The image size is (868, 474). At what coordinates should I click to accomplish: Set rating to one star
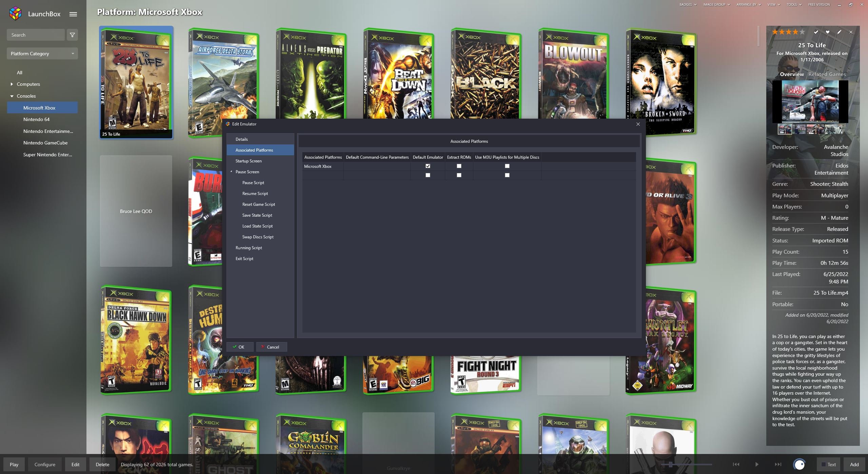pos(775,32)
